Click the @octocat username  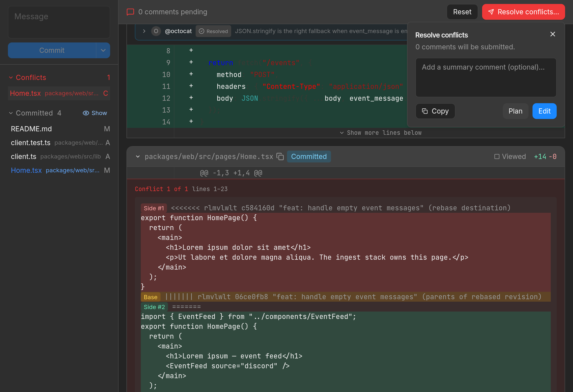pyautogui.click(x=178, y=31)
